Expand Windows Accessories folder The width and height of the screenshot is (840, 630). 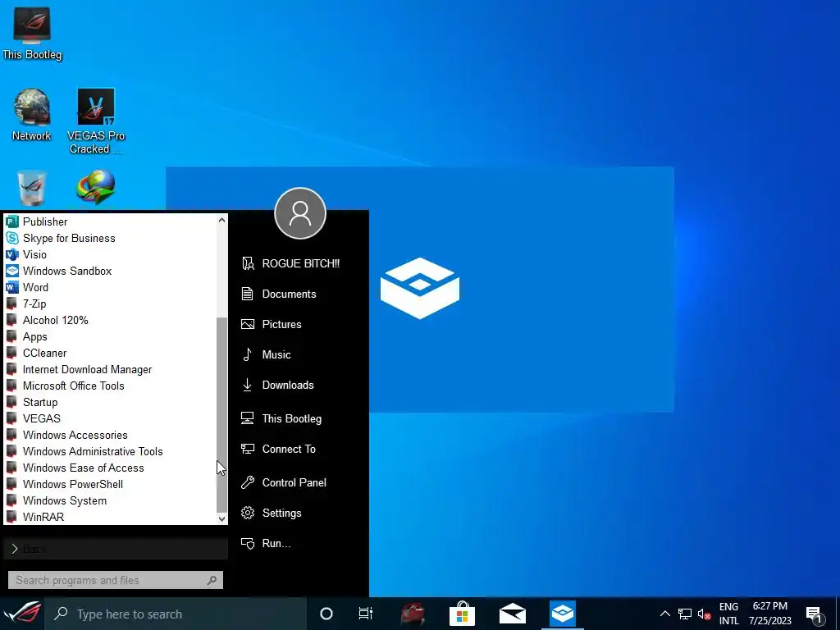[110, 435]
